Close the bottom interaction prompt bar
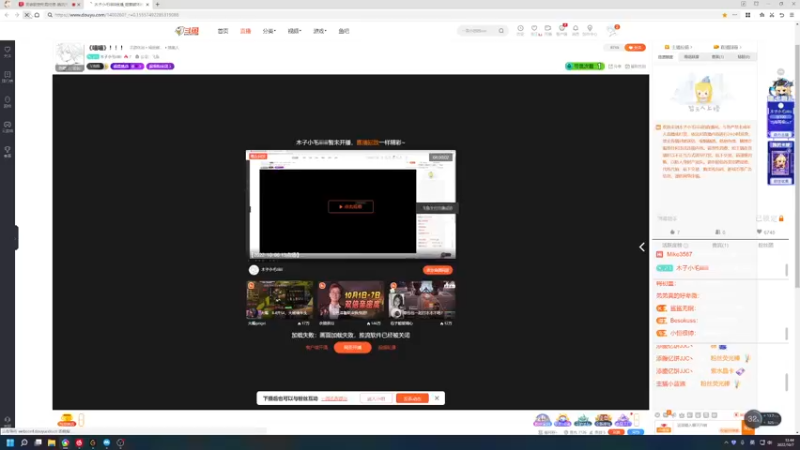 coord(437,398)
